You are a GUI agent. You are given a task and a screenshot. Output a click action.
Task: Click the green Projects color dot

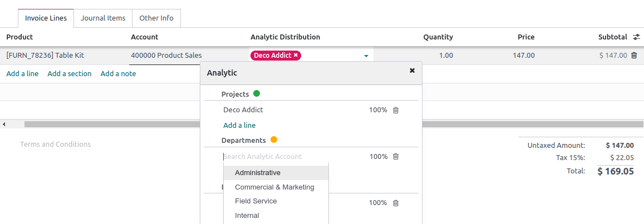pos(257,93)
